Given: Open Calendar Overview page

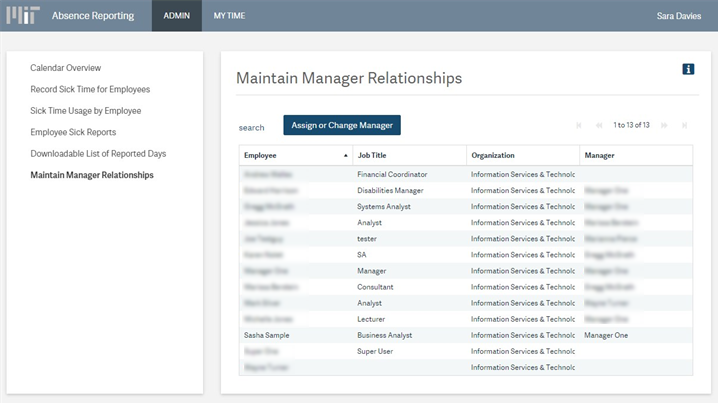Looking at the screenshot, I should (x=66, y=68).
